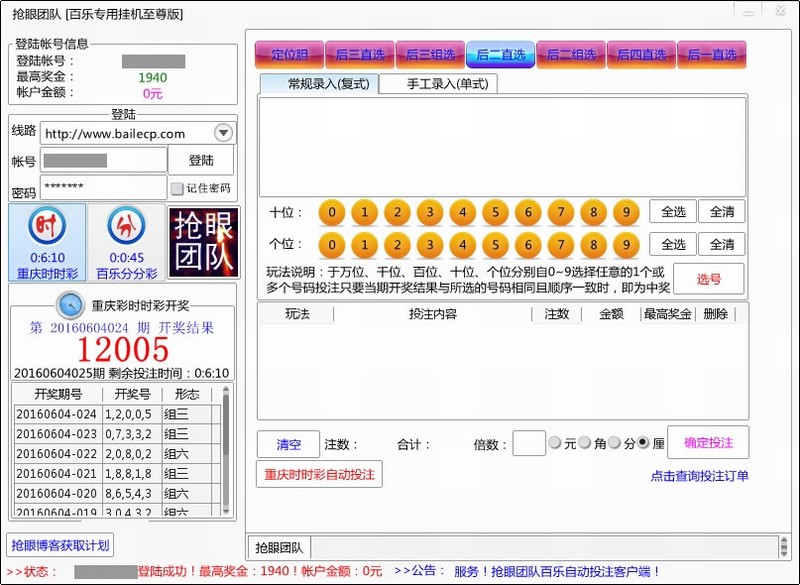Select the 重庆时时彩 lottery icon
The image size is (800, 585).
point(47,242)
